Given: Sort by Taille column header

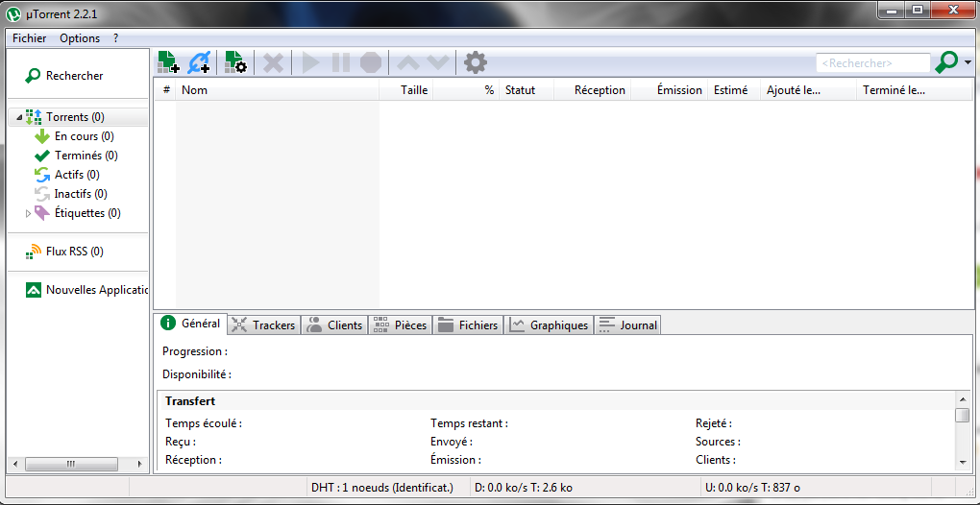Looking at the screenshot, I should pyautogui.click(x=406, y=90).
